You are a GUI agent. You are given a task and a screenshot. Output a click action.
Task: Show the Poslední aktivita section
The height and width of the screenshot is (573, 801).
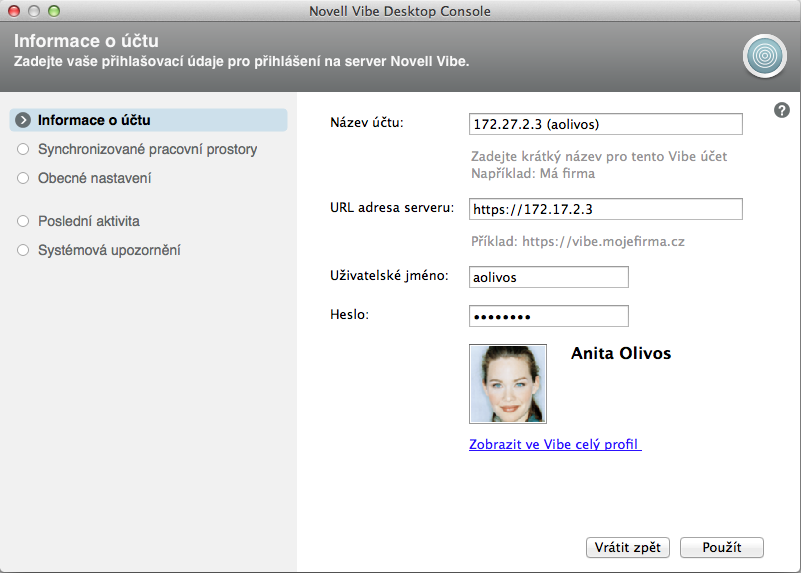tap(89, 221)
